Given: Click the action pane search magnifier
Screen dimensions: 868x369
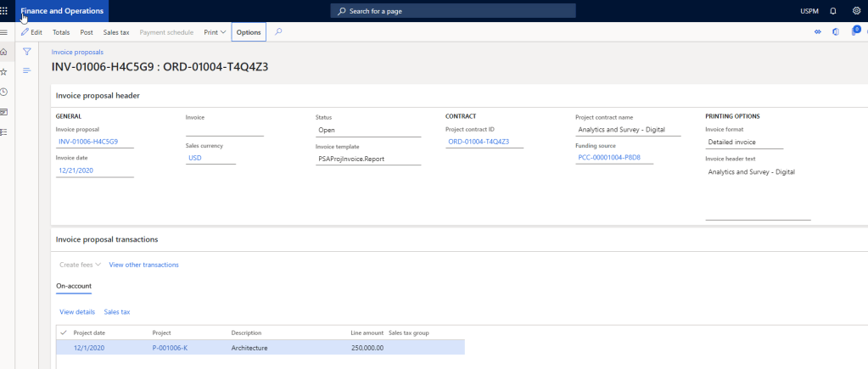Looking at the screenshot, I should click(278, 32).
